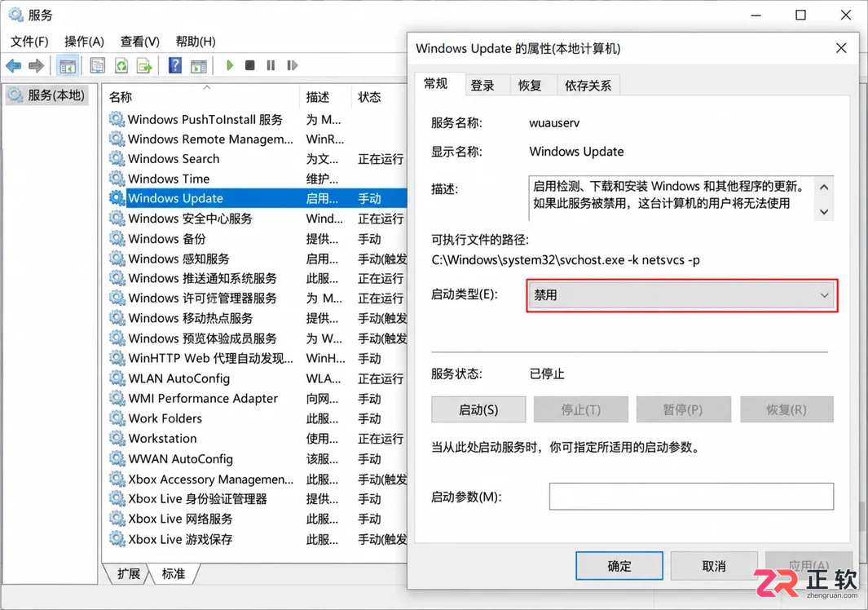The image size is (868, 610).
Task: Open the 启动类型 dropdown showing 禁用
Action: (681, 295)
